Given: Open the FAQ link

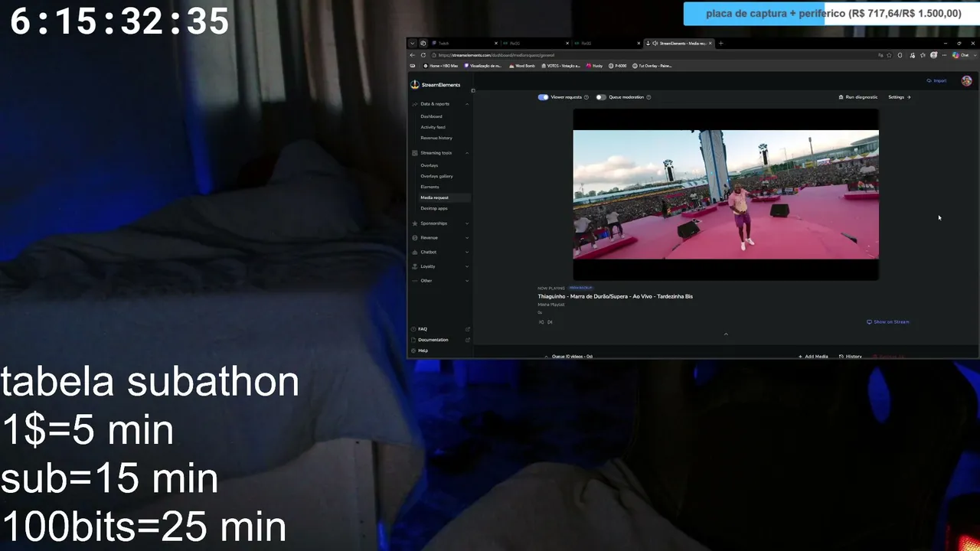Looking at the screenshot, I should click(423, 329).
